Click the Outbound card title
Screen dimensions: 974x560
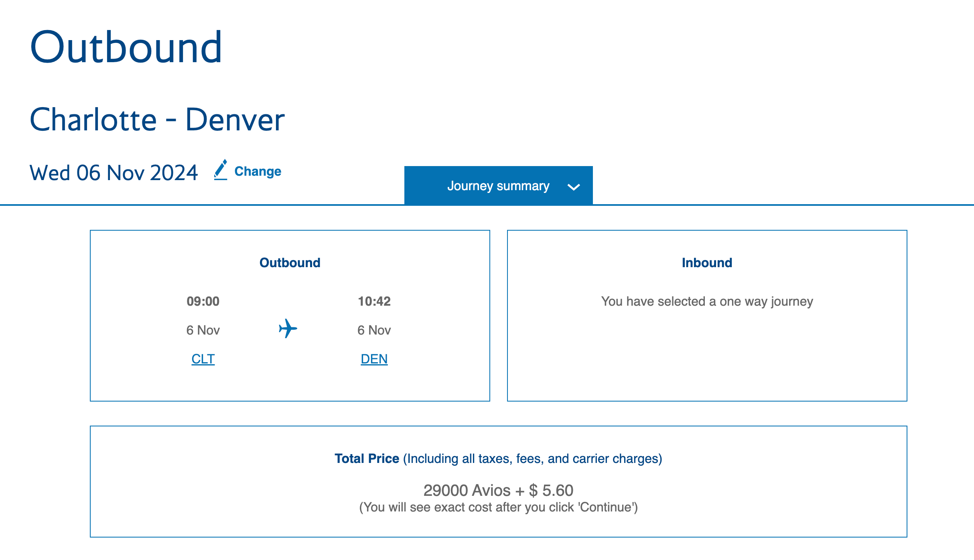[x=290, y=263]
